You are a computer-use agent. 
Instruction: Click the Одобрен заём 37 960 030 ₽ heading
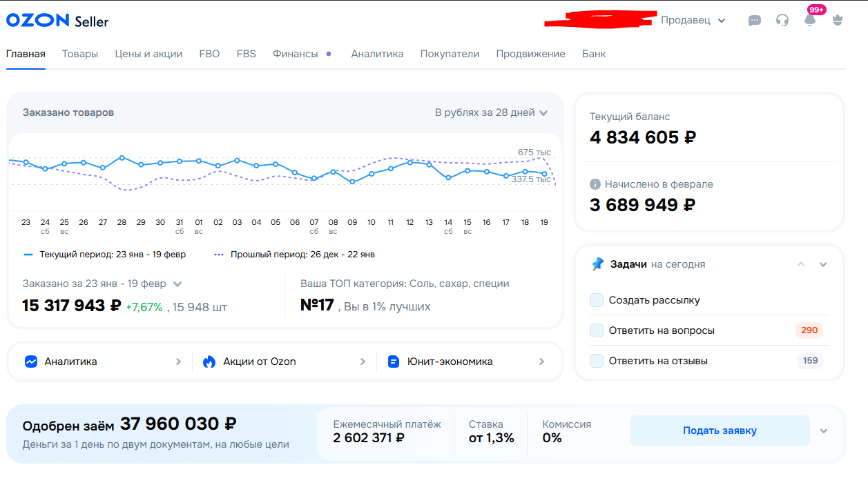[129, 424]
